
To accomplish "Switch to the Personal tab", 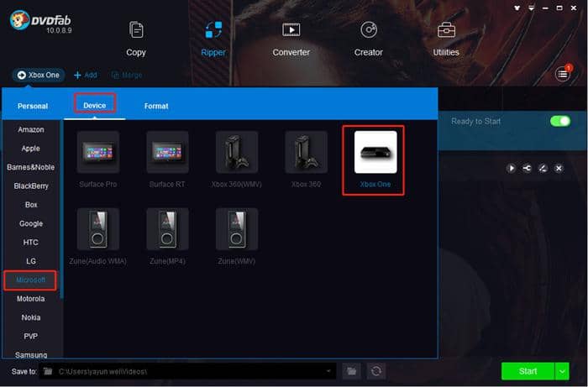I will pyautogui.click(x=33, y=106).
